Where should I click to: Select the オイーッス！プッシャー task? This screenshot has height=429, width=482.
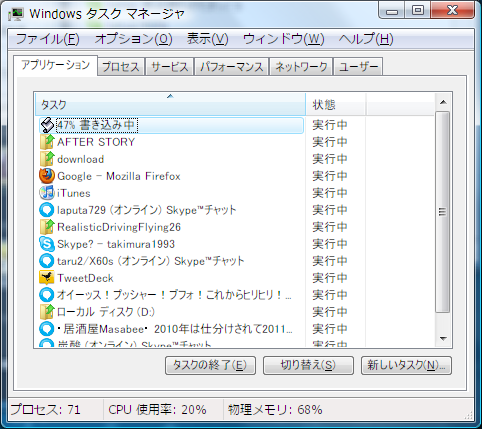tap(175, 295)
